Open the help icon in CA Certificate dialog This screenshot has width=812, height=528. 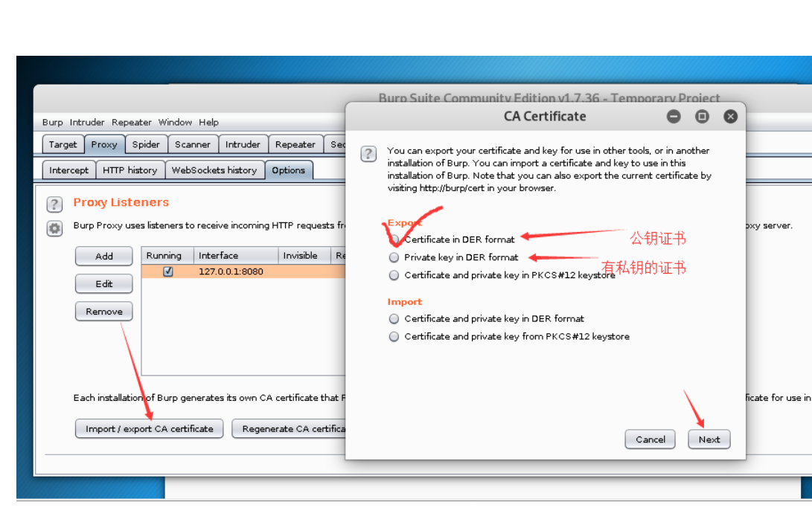(x=368, y=154)
